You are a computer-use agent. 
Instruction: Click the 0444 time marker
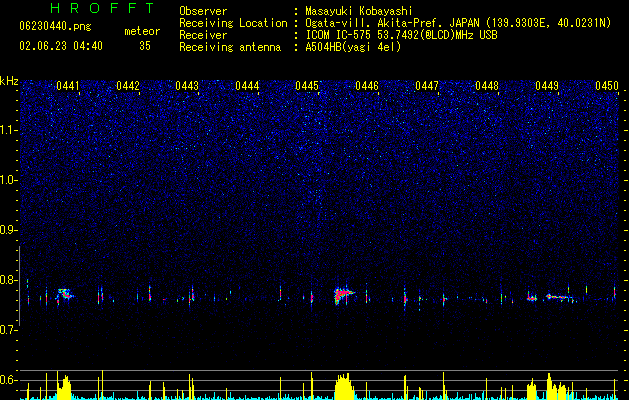tap(247, 85)
